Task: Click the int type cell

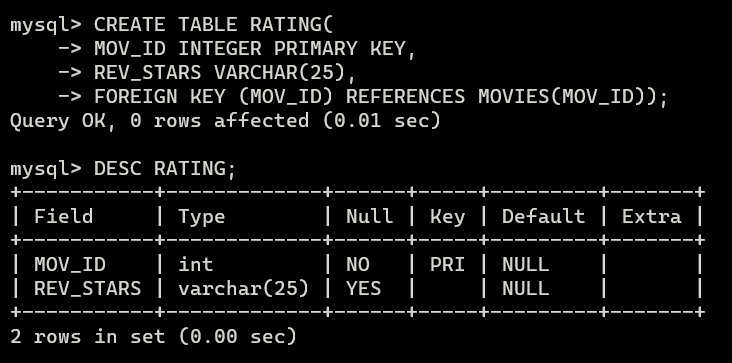Action: pyautogui.click(x=196, y=265)
